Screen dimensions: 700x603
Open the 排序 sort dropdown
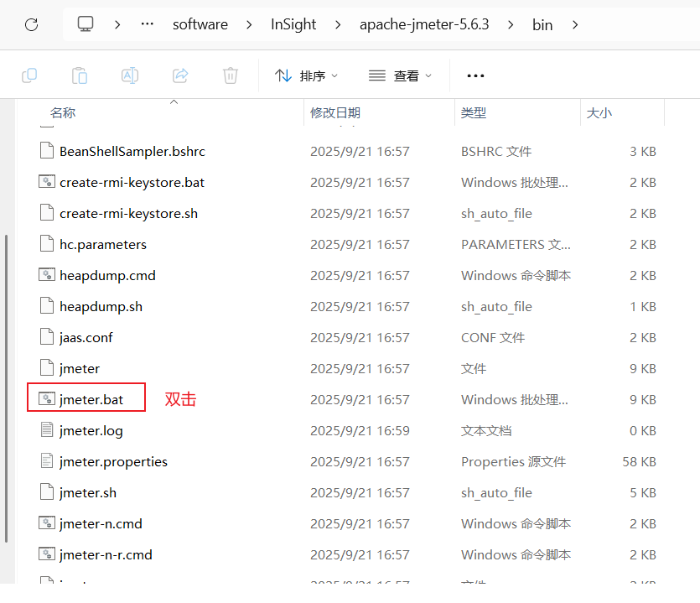click(306, 75)
